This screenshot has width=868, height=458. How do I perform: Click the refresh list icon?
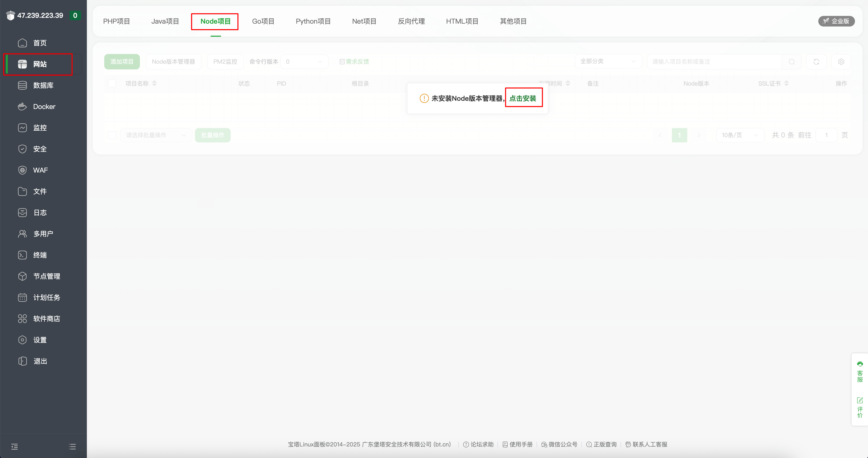[x=816, y=62]
